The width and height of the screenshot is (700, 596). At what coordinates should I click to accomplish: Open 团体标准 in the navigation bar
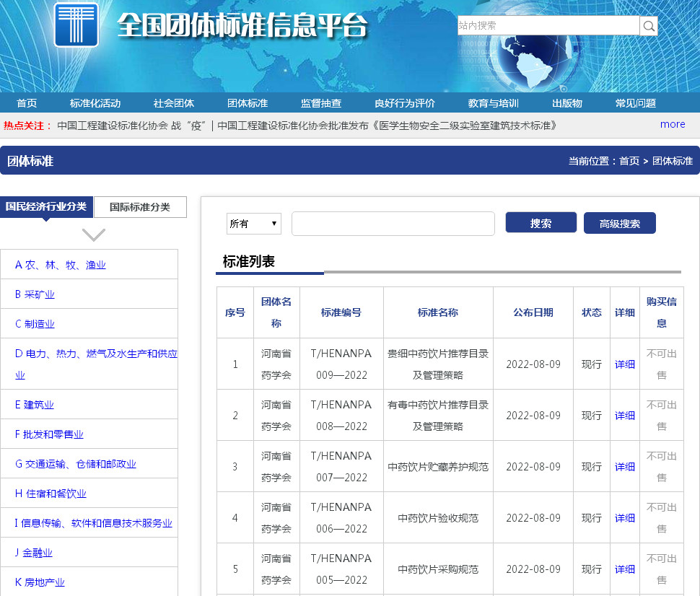coord(248,103)
